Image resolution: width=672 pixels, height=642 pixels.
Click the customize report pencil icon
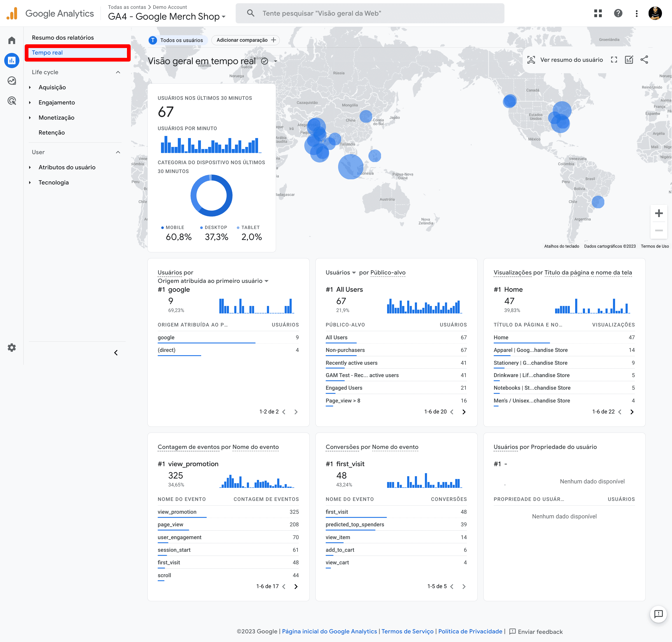pos(629,60)
